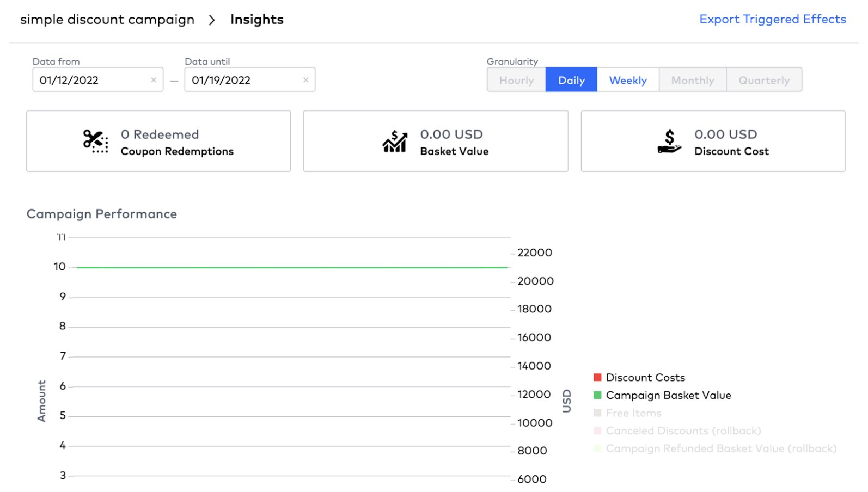Select Hourly granularity
Viewport: 868px width, 492px height.
click(516, 80)
